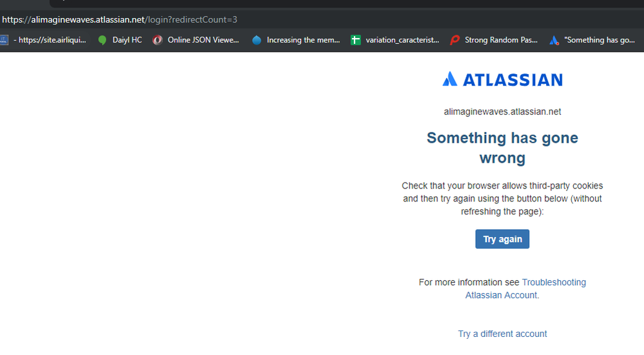Click the alimaginewaves.atlassian.net site text

click(502, 112)
